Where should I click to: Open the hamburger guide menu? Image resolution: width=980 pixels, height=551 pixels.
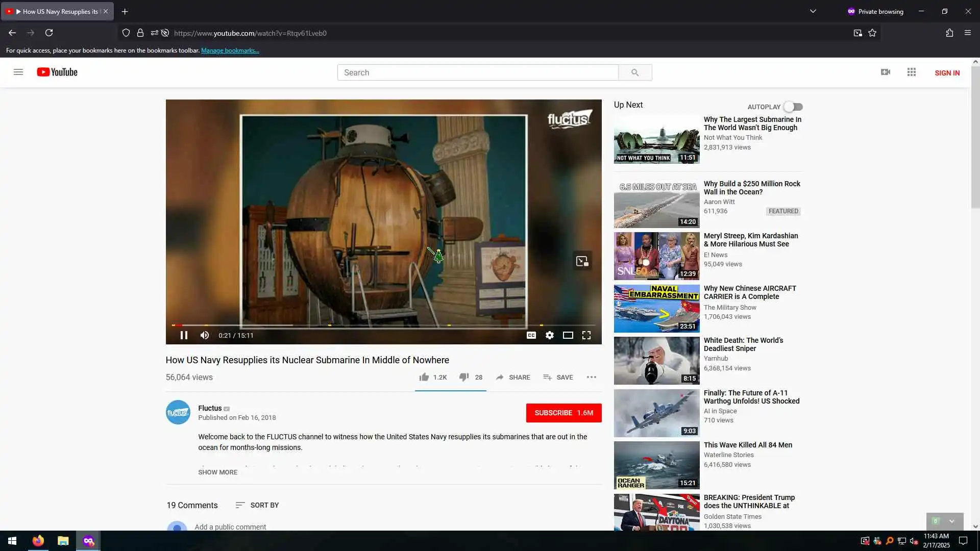tap(18, 72)
